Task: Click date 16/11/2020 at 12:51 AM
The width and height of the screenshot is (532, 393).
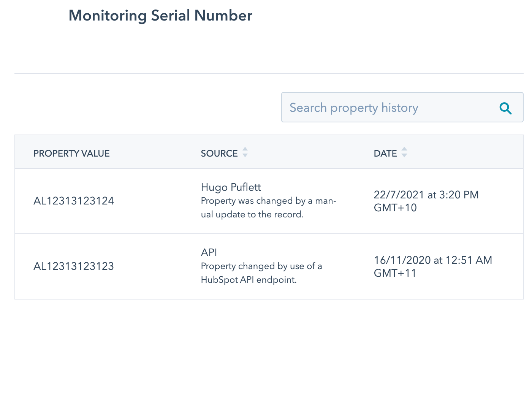Action: point(433,266)
